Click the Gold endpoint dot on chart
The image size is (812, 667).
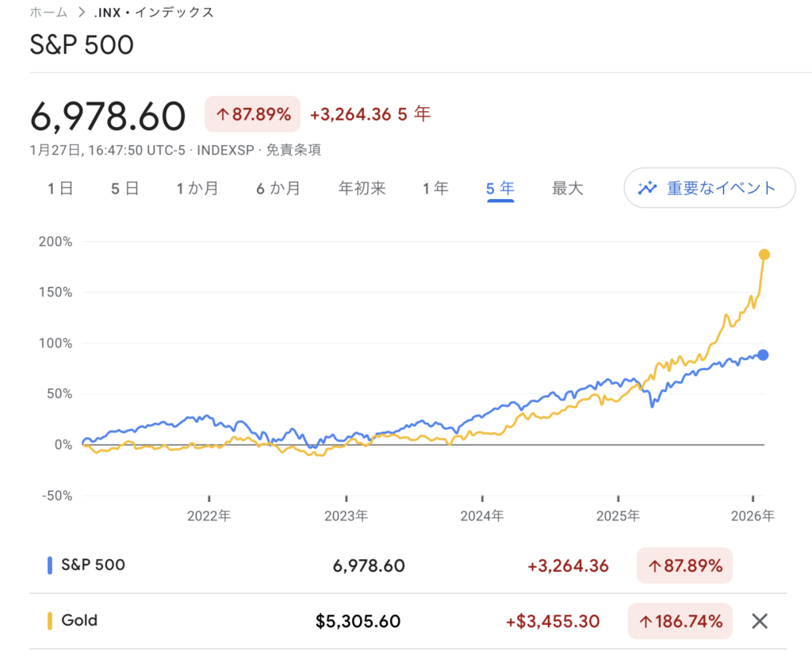coord(764,255)
